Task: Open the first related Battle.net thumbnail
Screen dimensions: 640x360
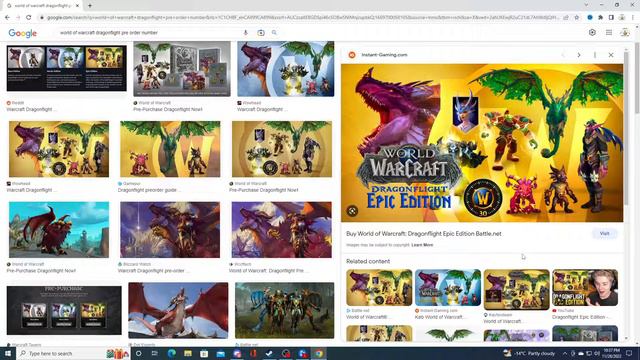Action: click(379, 287)
